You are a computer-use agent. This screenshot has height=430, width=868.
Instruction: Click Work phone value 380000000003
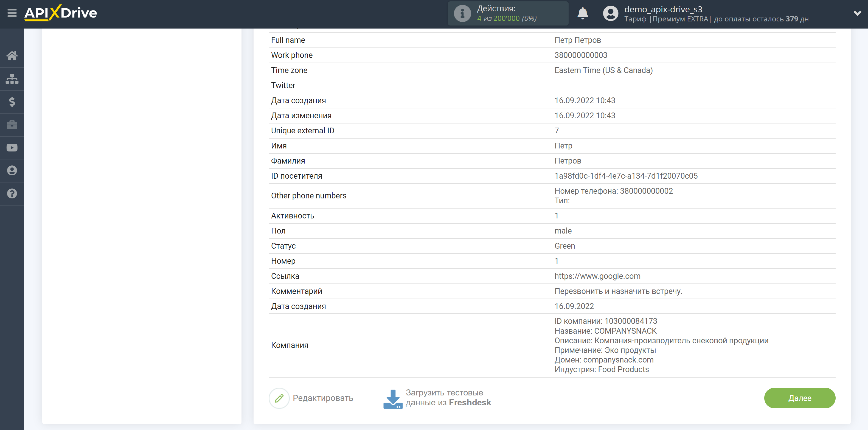click(x=581, y=55)
